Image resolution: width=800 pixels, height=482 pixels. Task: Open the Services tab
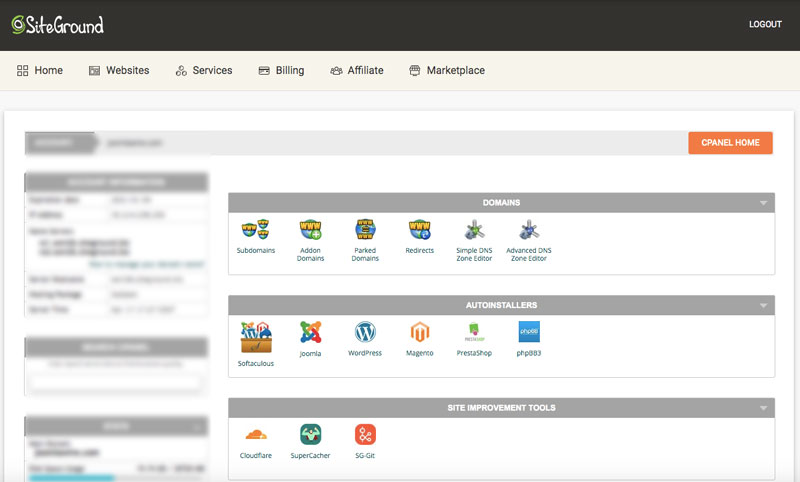tap(204, 70)
